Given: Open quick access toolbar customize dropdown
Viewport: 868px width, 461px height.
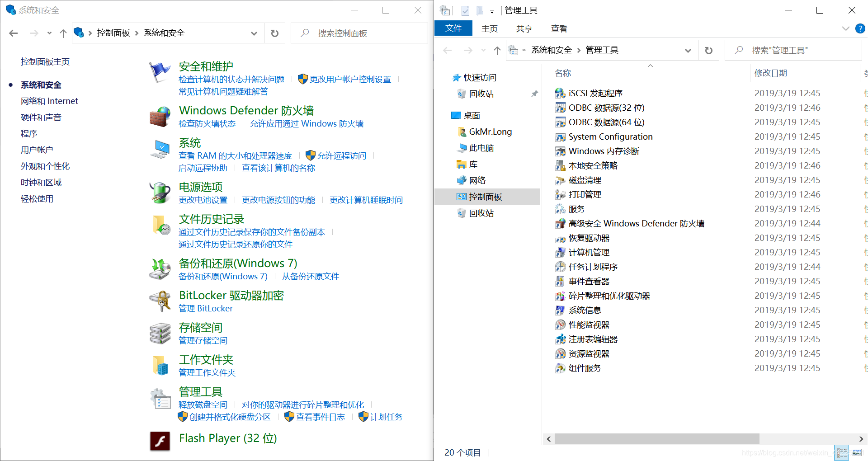Looking at the screenshot, I should (492, 11).
